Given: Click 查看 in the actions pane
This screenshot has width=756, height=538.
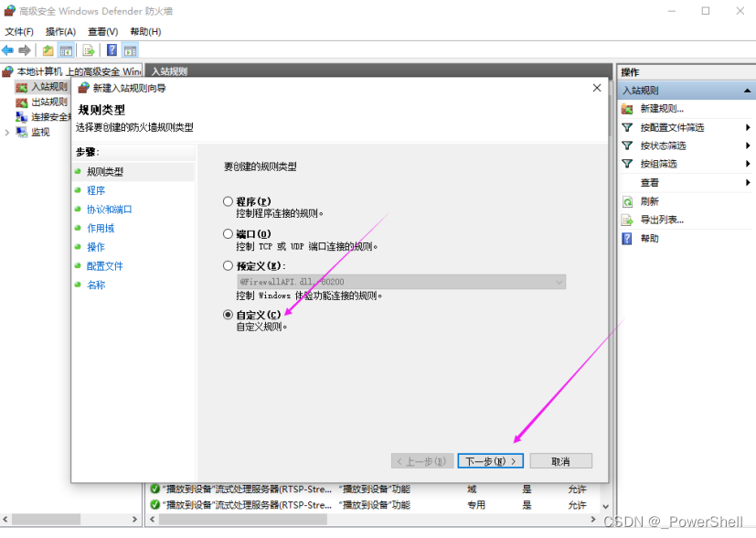Looking at the screenshot, I should click(x=650, y=182).
